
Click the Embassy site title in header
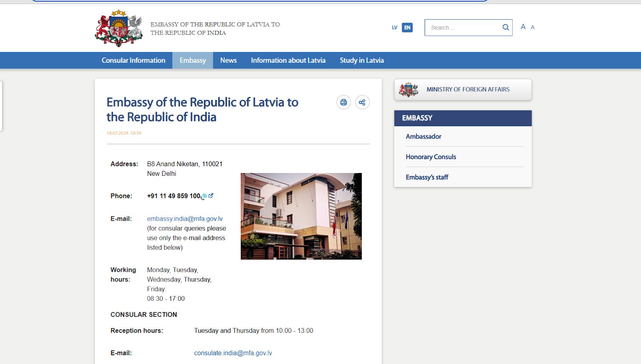(215, 28)
